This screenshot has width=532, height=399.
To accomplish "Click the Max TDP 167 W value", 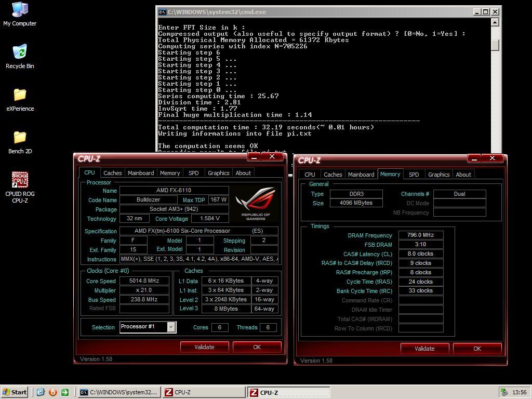I will pyautogui.click(x=219, y=200).
